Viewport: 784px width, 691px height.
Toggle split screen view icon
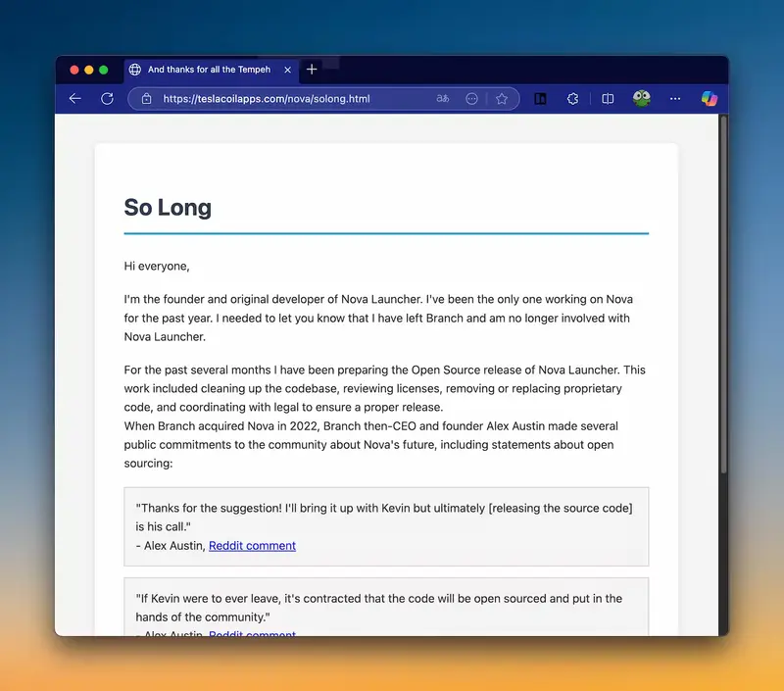tap(608, 98)
